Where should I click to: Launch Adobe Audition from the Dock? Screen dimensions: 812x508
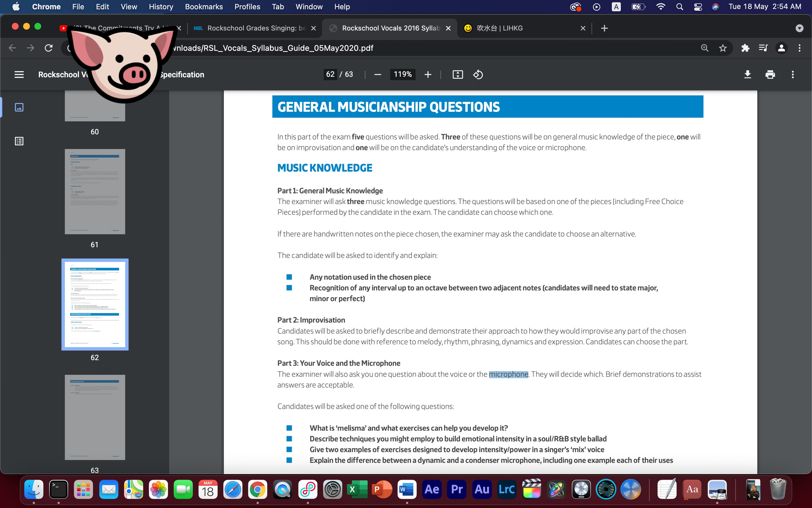(x=482, y=489)
